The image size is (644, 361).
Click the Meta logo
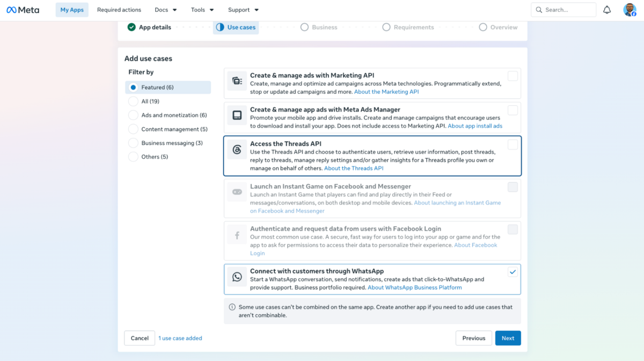tap(23, 10)
